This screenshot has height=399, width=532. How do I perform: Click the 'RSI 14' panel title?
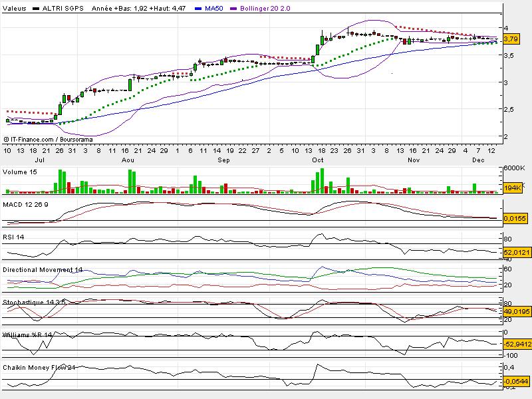coord(13,237)
